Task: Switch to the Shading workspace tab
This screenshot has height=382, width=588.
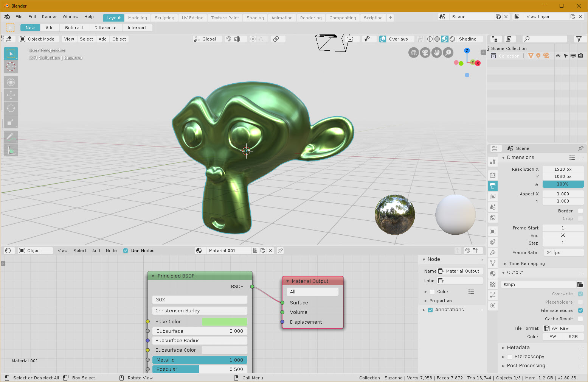Action: [x=255, y=18]
